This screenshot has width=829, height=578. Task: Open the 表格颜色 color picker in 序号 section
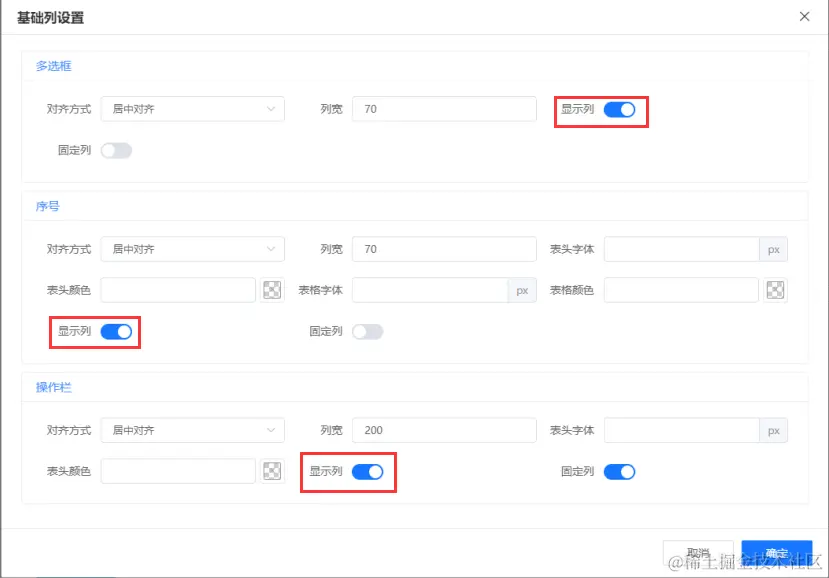[775, 289]
